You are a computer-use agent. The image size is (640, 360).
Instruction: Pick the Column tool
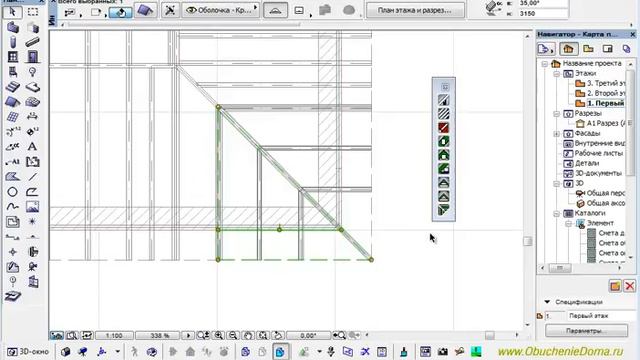click(x=12, y=42)
